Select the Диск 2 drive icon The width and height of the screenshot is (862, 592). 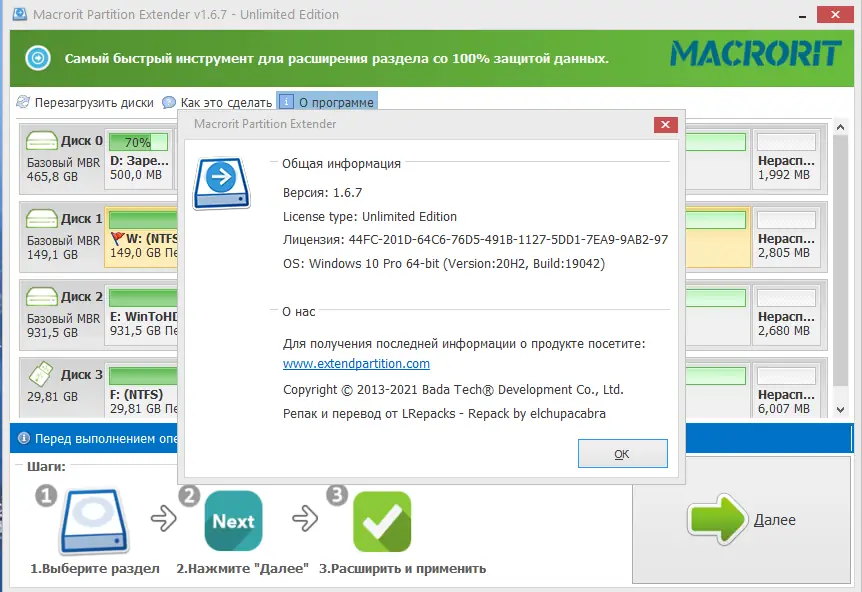(42, 297)
